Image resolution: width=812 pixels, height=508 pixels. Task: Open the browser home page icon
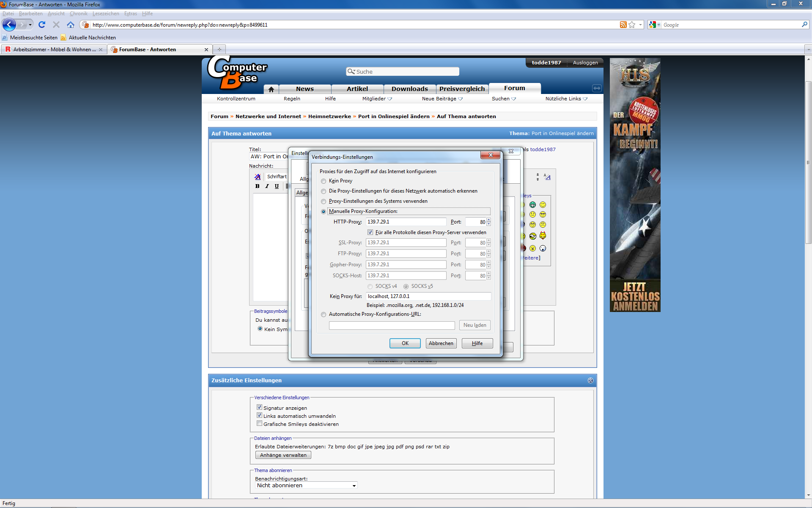pos(71,25)
